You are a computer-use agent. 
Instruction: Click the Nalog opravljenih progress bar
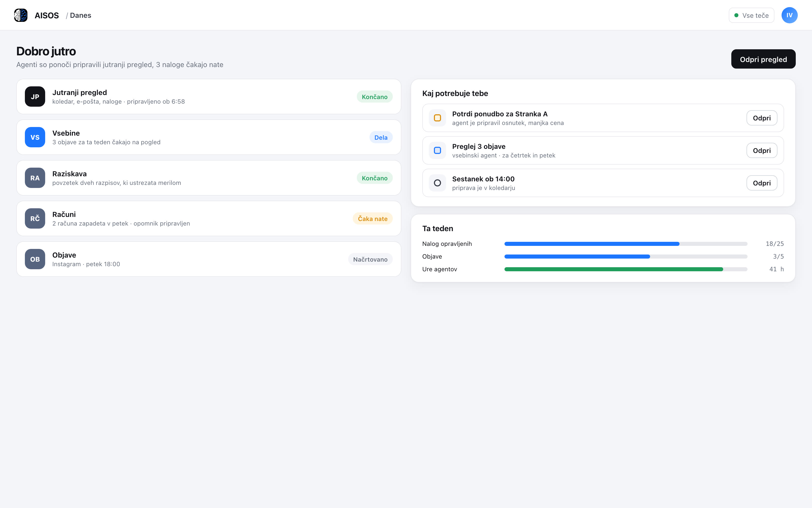(x=626, y=244)
